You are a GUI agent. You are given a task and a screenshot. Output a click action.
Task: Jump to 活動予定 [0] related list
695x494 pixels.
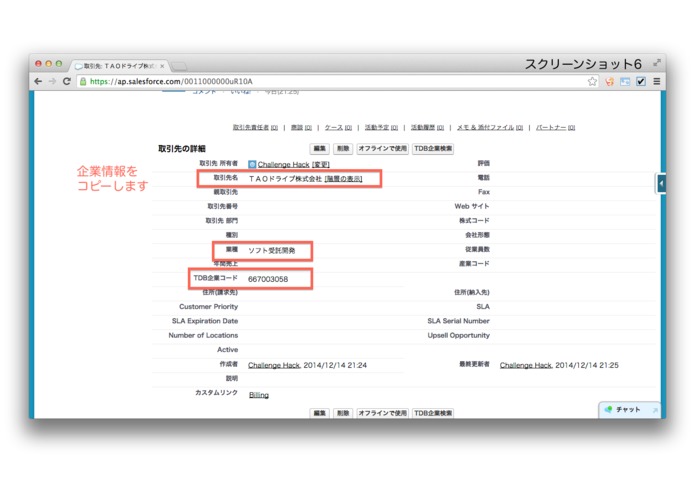pyautogui.click(x=381, y=128)
